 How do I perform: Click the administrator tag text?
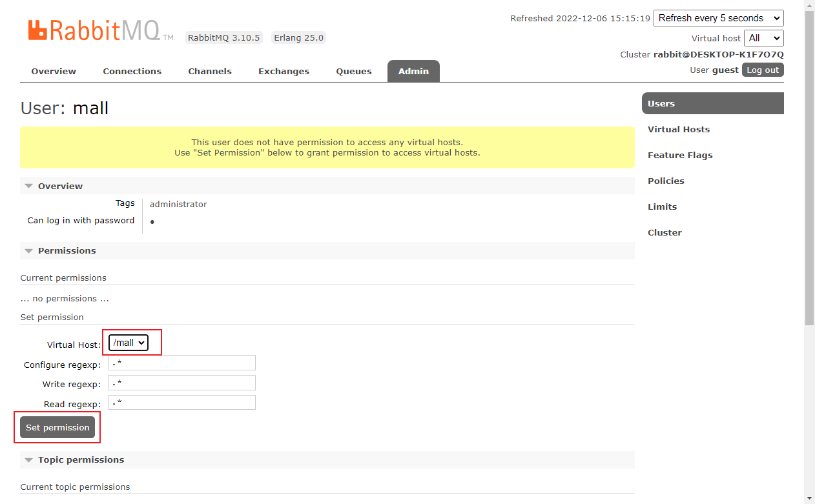click(x=178, y=204)
